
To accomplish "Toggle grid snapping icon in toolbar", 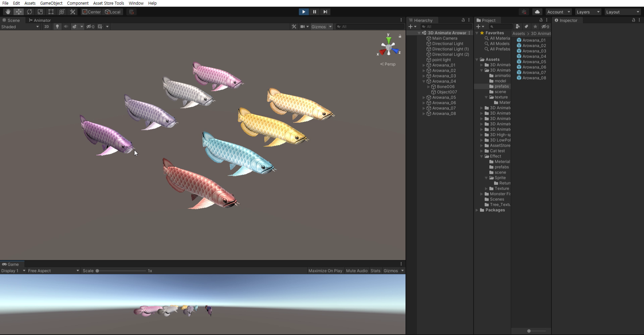I will click(x=131, y=12).
